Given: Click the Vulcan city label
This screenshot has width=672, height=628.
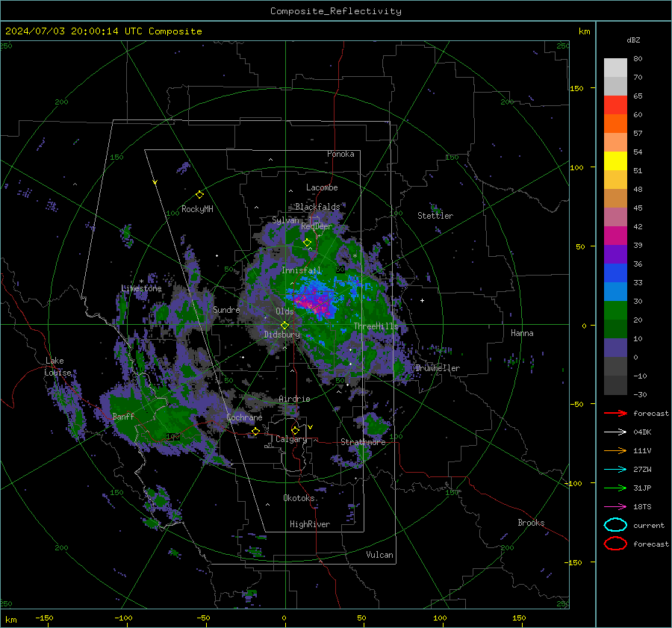Looking at the screenshot, I should pos(380,555).
